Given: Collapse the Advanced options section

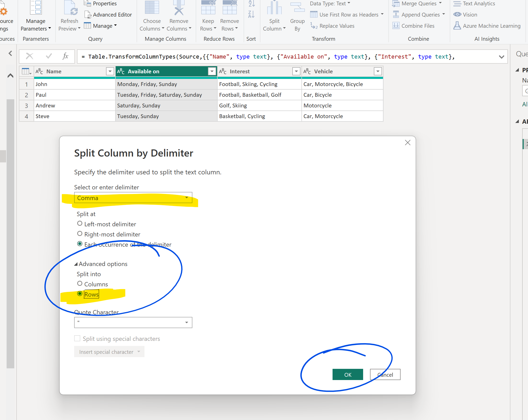Looking at the screenshot, I should pos(76,264).
